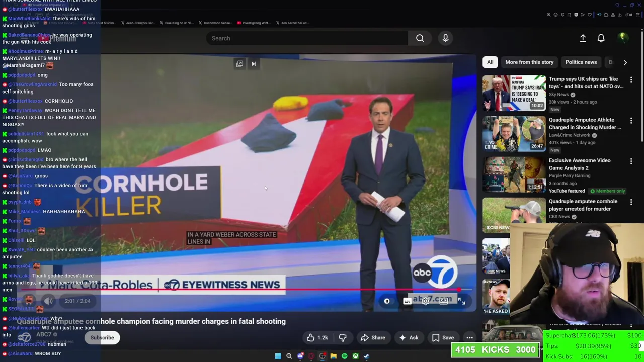The image size is (644, 362).
Task: Open the Law&Crime video thumbnail
Action: pos(514,134)
